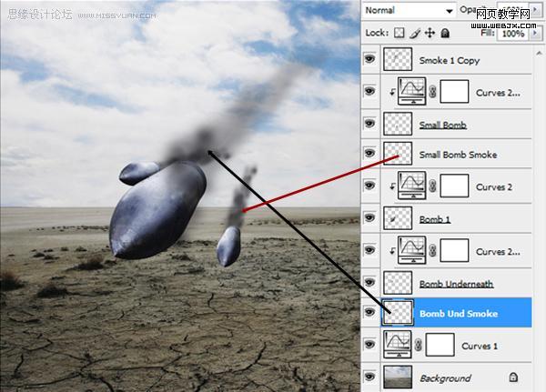Hide the Smoke 1 Copy layer

click(x=369, y=58)
